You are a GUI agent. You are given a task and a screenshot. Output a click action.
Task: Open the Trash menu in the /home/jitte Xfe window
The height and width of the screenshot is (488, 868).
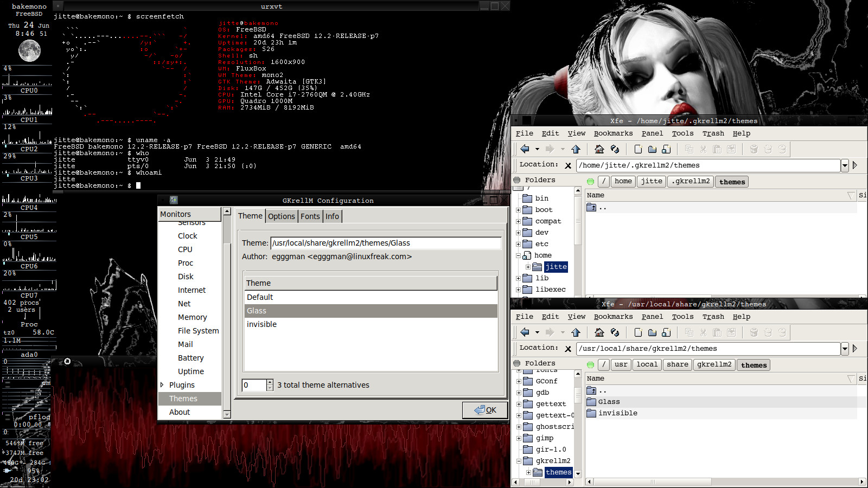click(713, 133)
